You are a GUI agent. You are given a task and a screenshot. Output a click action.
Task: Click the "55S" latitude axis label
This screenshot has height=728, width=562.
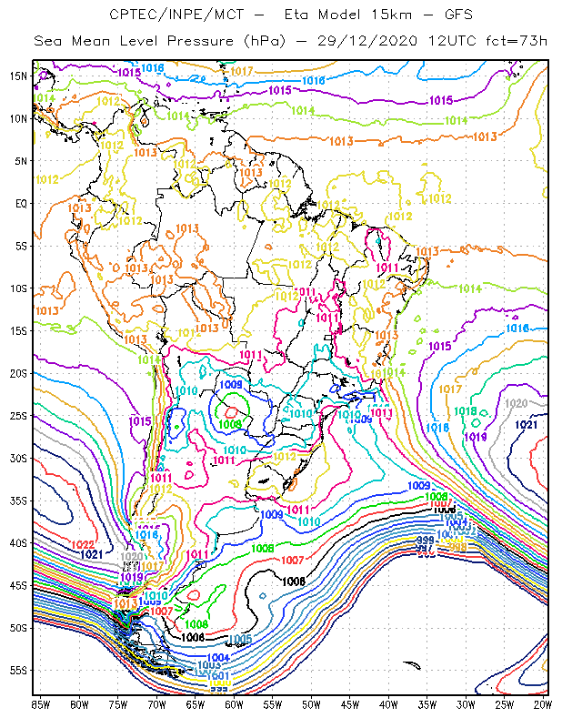(18, 670)
